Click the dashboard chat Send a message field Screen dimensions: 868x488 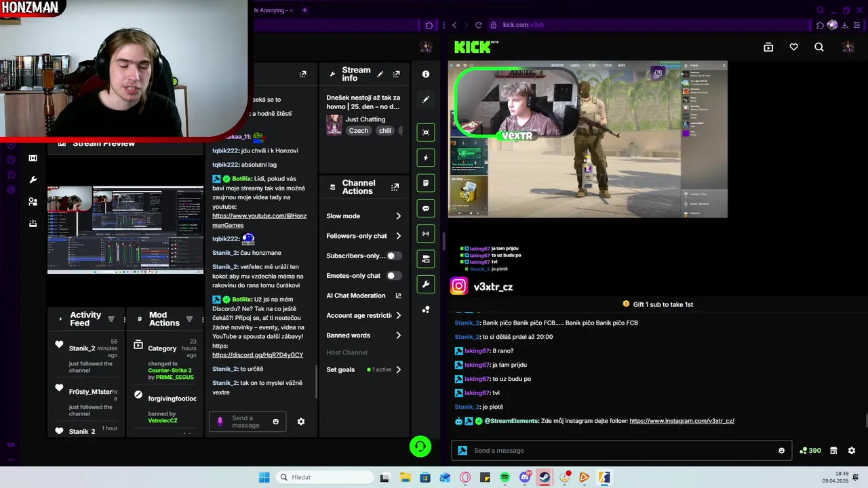tap(248, 422)
